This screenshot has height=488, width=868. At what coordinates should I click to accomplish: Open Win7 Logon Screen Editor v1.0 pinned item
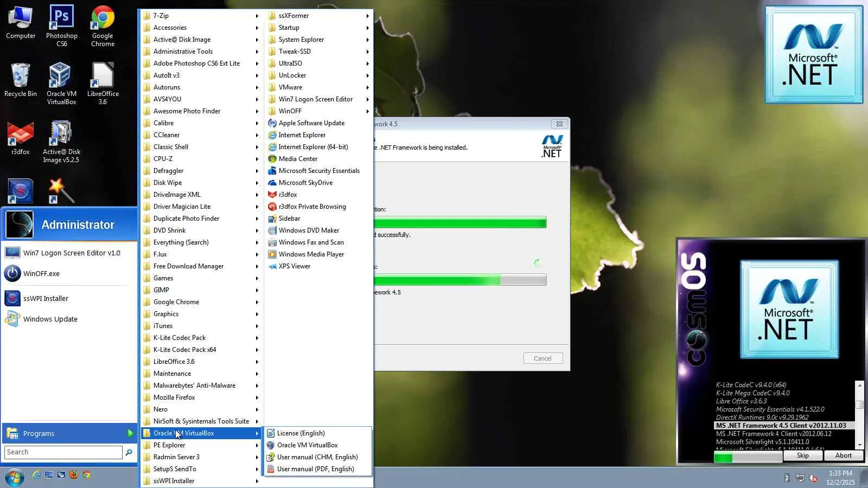(x=69, y=253)
